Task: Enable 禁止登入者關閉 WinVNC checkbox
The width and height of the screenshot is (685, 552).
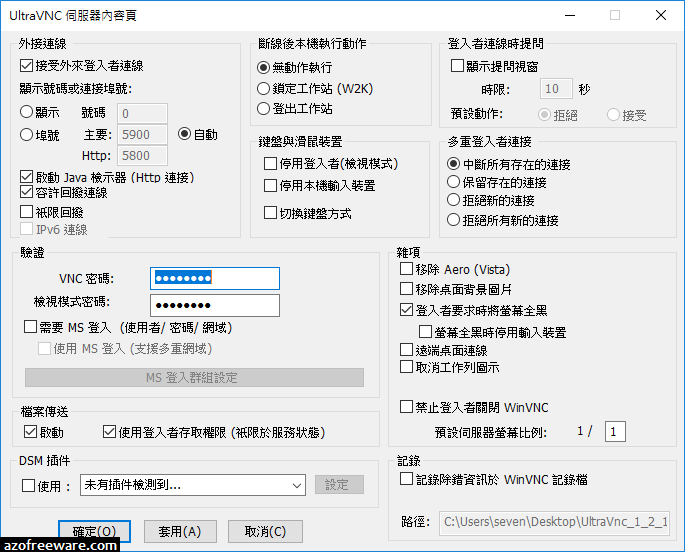Action: pos(406,407)
